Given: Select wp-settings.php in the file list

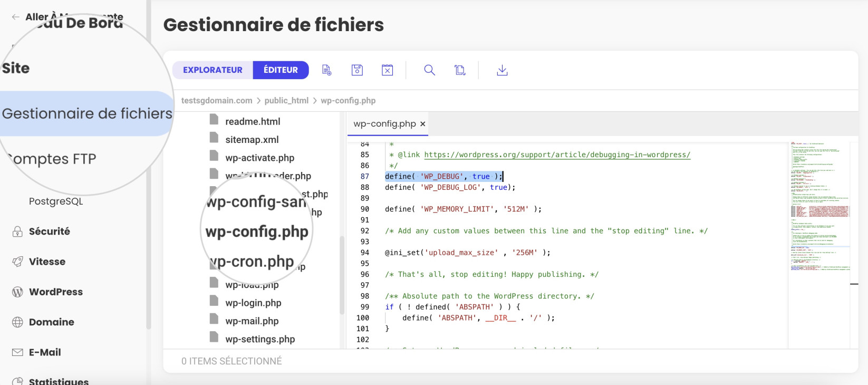Looking at the screenshot, I should [x=260, y=339].
